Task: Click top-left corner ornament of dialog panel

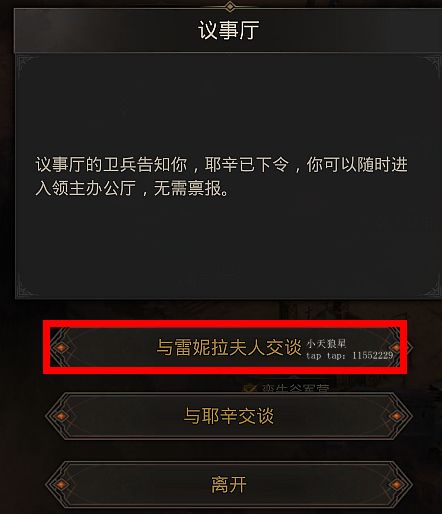Action: (x=27, y=65)
